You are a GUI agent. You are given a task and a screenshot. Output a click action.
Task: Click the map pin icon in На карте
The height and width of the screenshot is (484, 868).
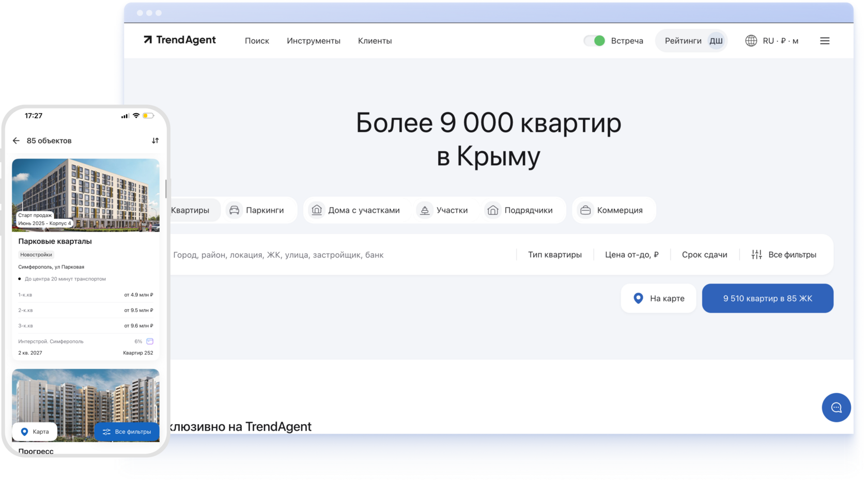tap(639, 298)
